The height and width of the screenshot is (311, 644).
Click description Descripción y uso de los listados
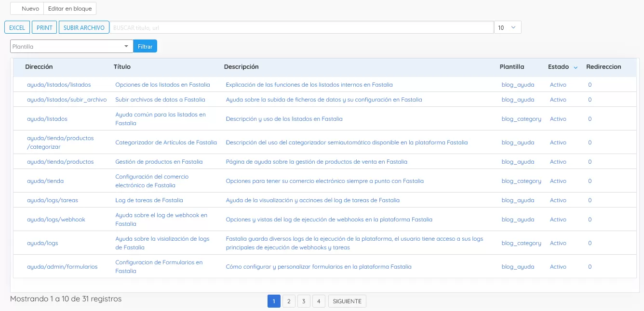point(284,119)
